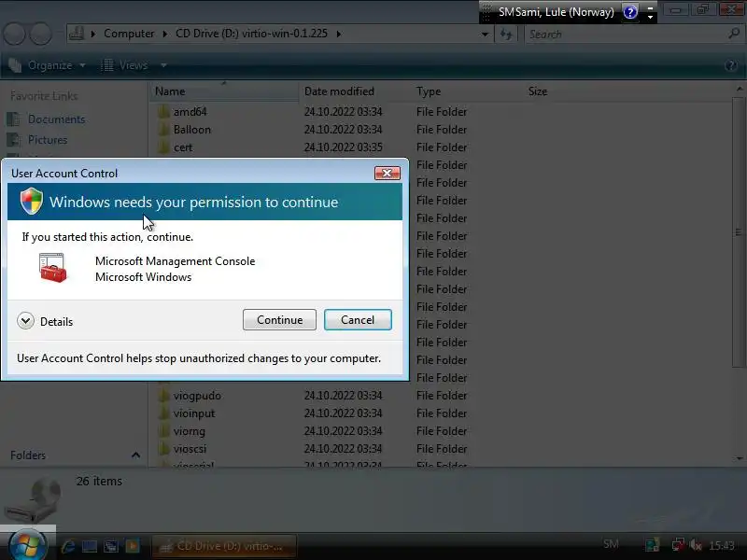Click the UAC security shield icon

coord(32,201)
